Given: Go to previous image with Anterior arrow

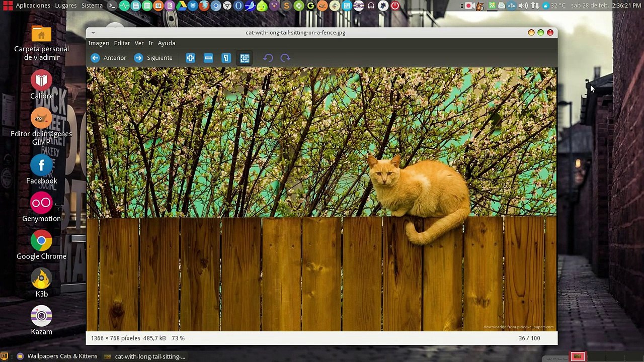Looking at the screenshot, I should pos(95,58).
